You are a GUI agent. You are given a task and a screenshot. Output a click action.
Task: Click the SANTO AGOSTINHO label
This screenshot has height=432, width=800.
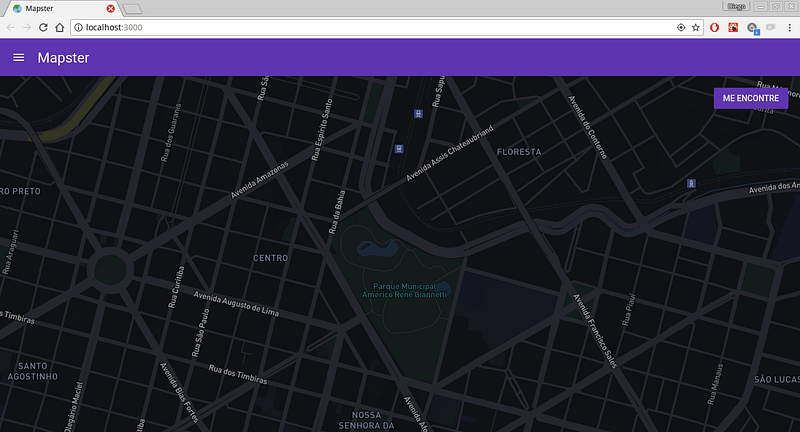pyautogui.click(x=33, y=371)
